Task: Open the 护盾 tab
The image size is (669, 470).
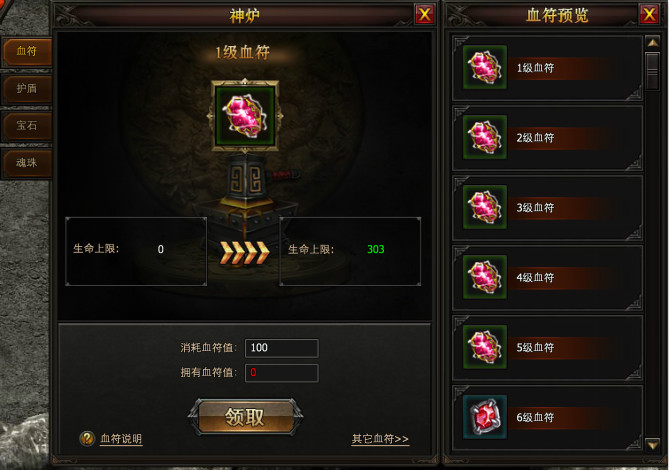Action: pyautogui.click(x=26, y=89)
